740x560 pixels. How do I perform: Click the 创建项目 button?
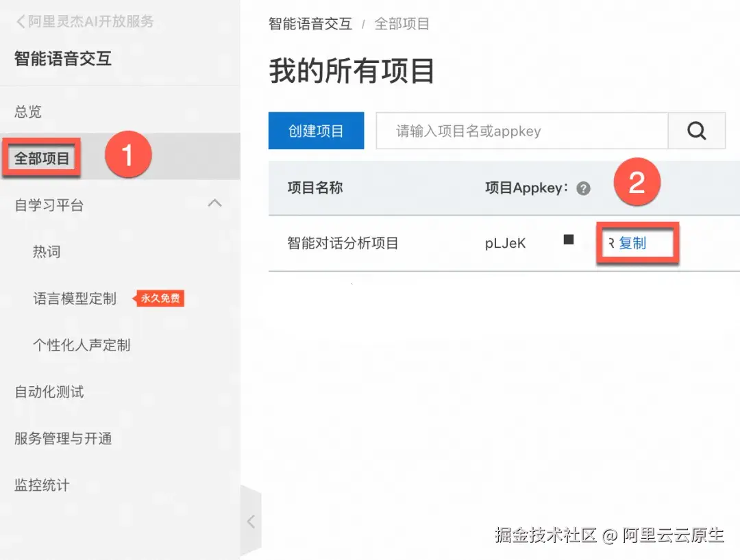pos(316,130)
